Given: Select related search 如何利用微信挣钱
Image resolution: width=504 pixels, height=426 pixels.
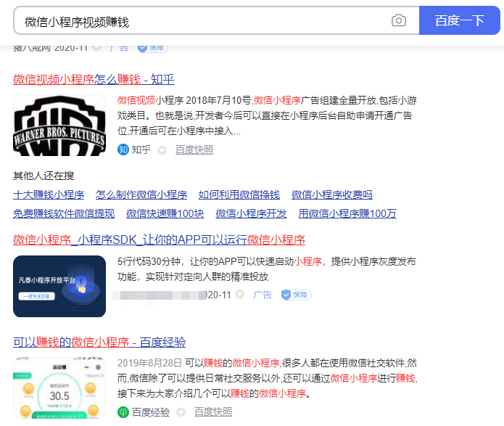Looking at the screenshot, I should (x=239, y=194).
